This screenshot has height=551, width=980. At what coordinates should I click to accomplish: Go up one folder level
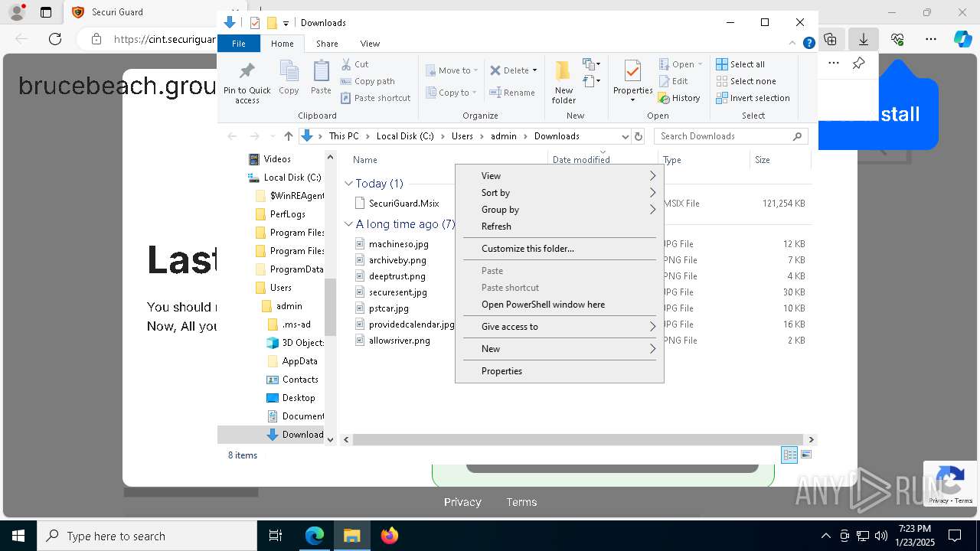[x=288, y=136]
